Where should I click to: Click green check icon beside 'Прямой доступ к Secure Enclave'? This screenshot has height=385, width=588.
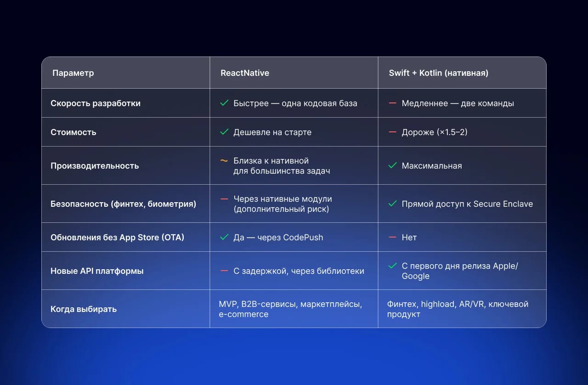tap(392, 204)
